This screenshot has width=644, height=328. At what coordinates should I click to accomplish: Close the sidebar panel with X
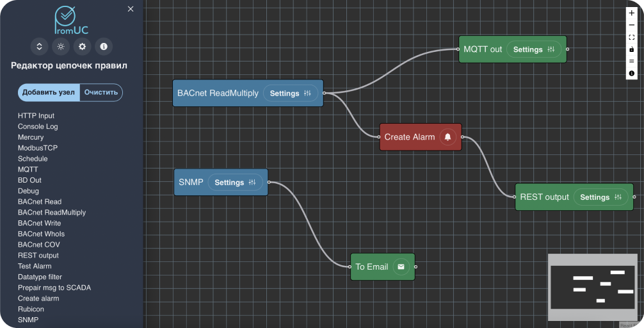click(131, 9)
